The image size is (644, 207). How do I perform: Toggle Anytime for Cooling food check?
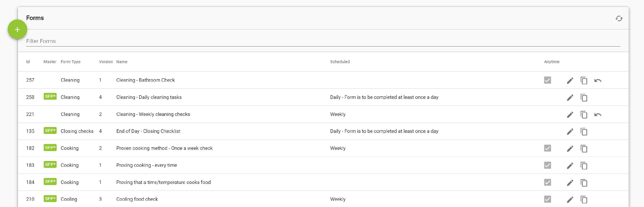[x=547, y=199]
